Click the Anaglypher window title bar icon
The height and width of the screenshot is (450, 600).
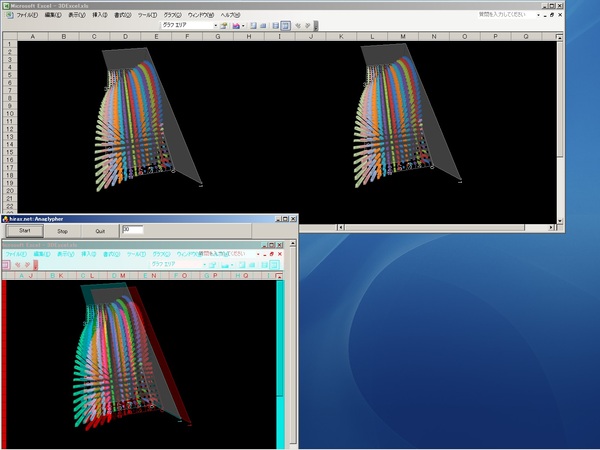tap(4, 217)
